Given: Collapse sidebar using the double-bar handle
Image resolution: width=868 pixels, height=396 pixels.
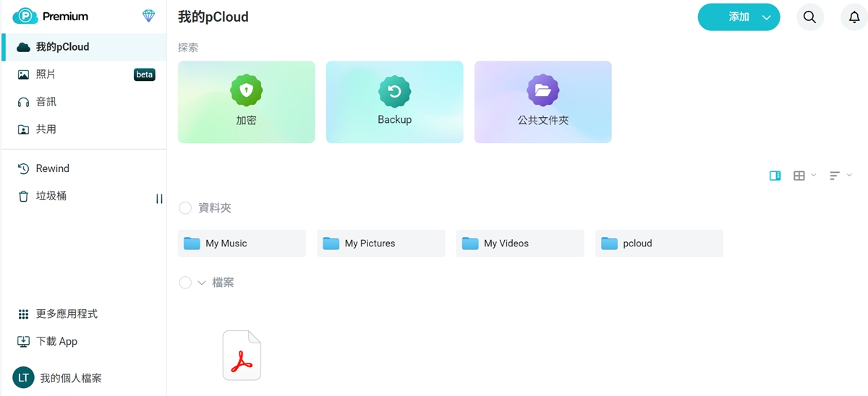Looking at the screenshot, I should [159, 199].
